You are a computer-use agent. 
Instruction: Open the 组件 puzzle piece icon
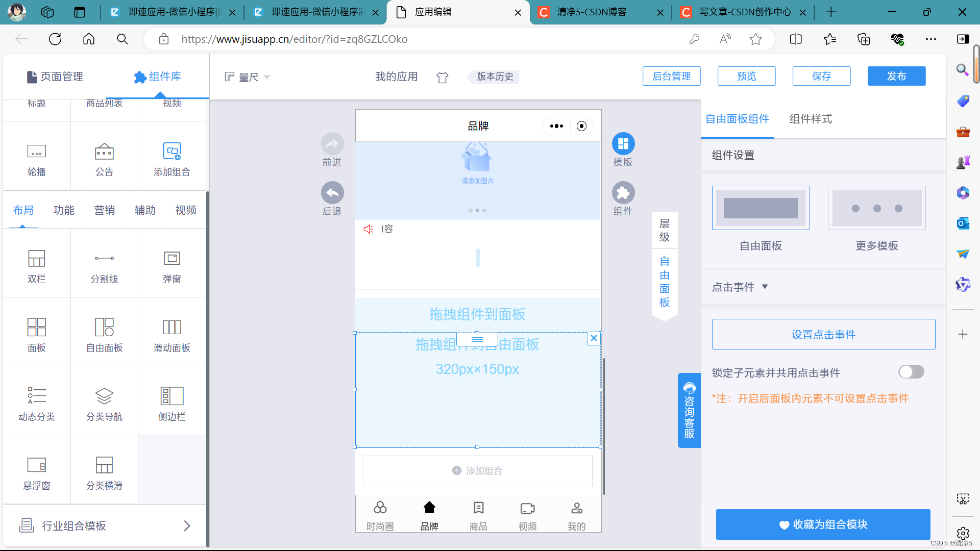(623, 193)
